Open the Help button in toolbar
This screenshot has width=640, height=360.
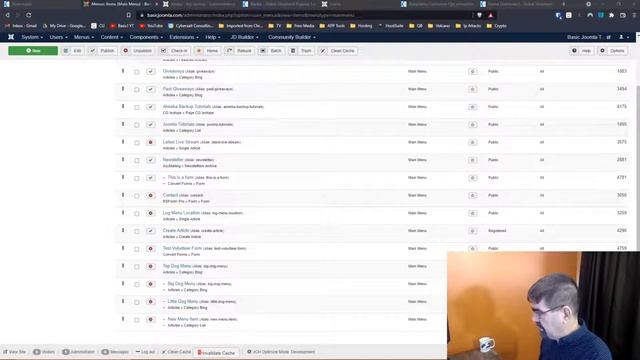pos(582,51)
